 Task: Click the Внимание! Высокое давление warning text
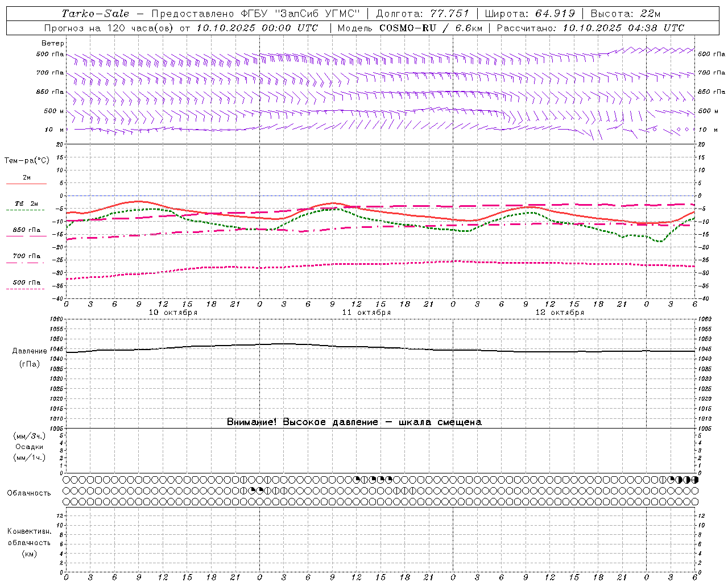pyautogui.click(x=354, y=422)
